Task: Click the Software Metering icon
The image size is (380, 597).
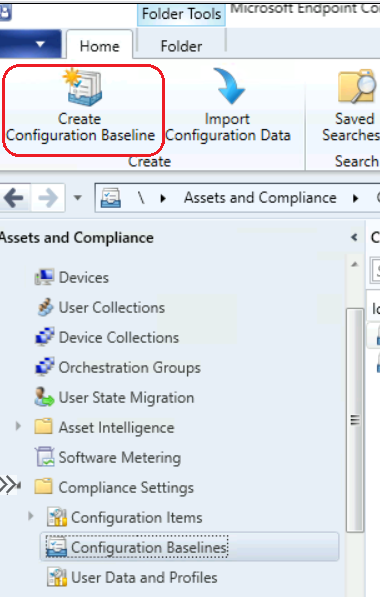Action: click(x=45, y=457)
